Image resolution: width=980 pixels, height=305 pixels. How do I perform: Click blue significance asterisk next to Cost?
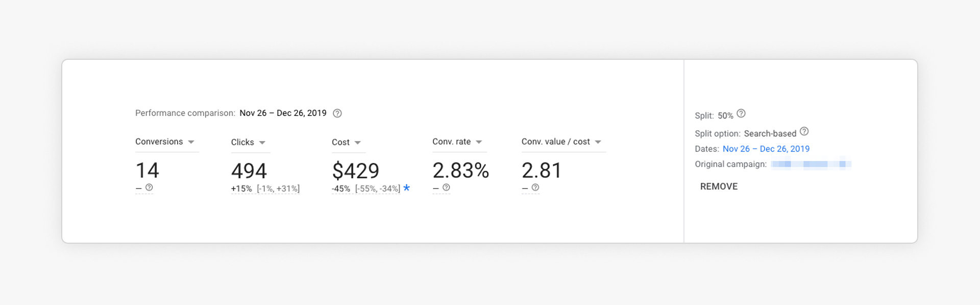pos(407,187)
